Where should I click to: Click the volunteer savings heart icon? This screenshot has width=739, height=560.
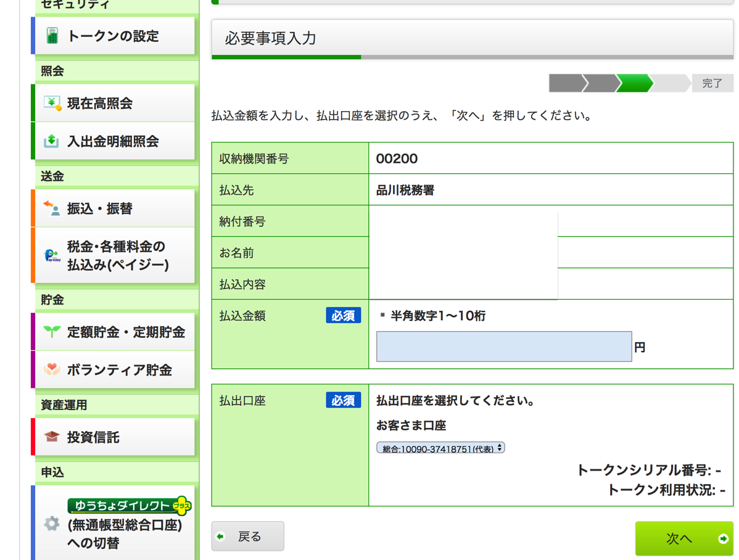click(52, 369)
